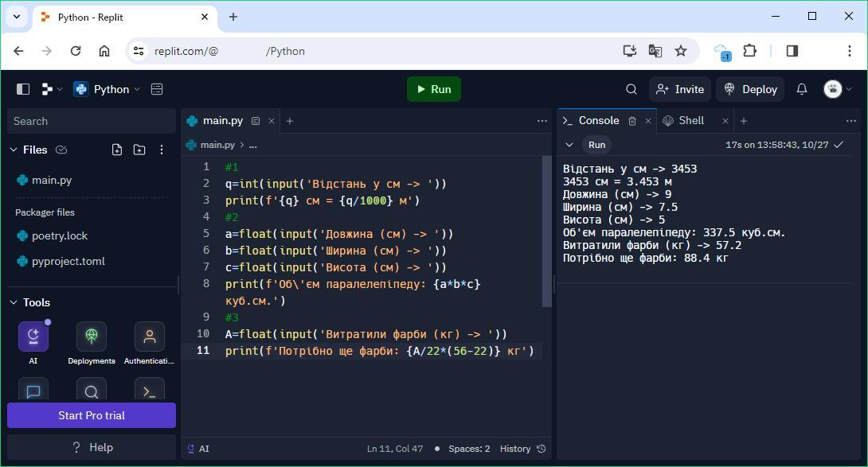Open pyproject.toml in file tree
Screen dimensions: 868x467
coord(68,261)
